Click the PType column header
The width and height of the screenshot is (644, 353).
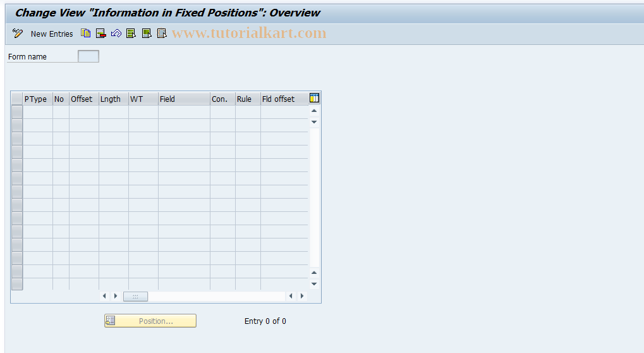click(x=38, y=99)
